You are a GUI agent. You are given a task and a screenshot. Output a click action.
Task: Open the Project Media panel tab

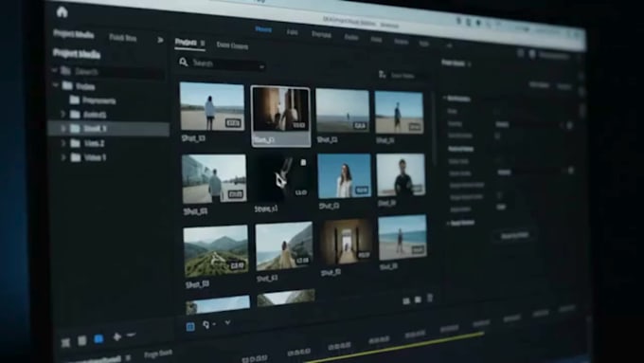74,34
